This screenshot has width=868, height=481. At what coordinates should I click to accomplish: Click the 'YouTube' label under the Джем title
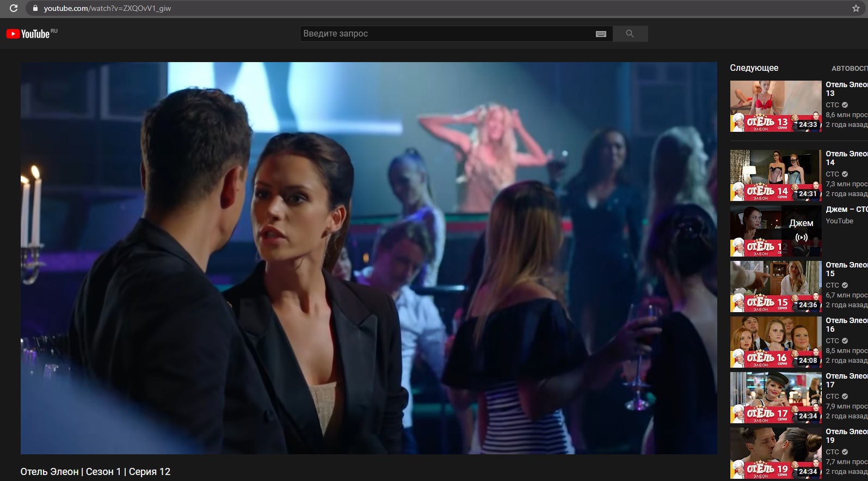pyautogui.click(x=839, y=221)
